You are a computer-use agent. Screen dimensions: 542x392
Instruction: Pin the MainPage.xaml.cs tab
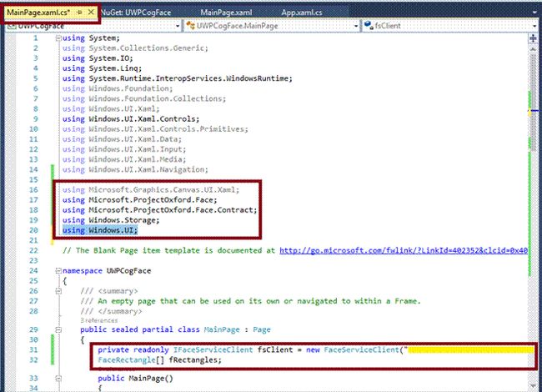79,13
